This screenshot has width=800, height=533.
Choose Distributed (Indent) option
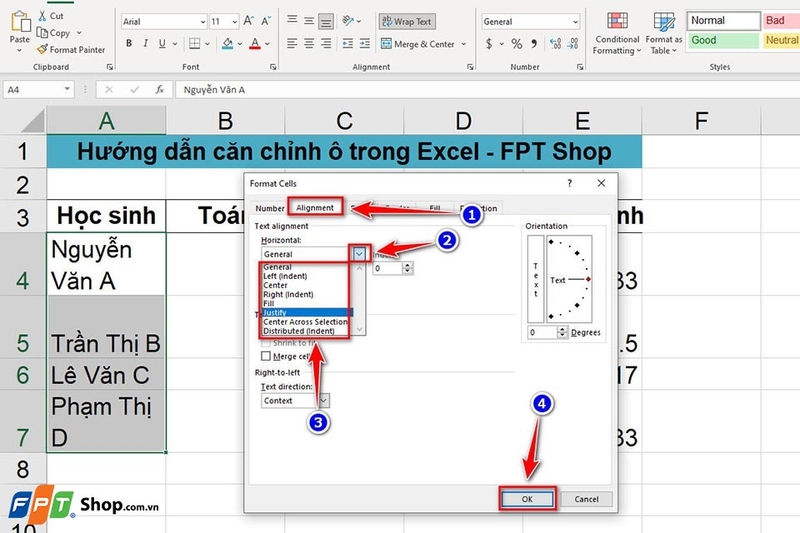(x=308, y=331)
